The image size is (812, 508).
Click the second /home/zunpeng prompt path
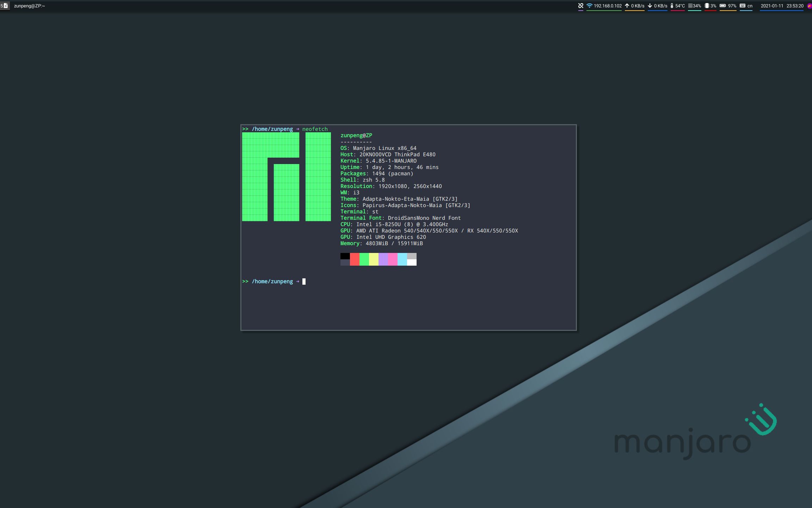click(x=272, y=282)
